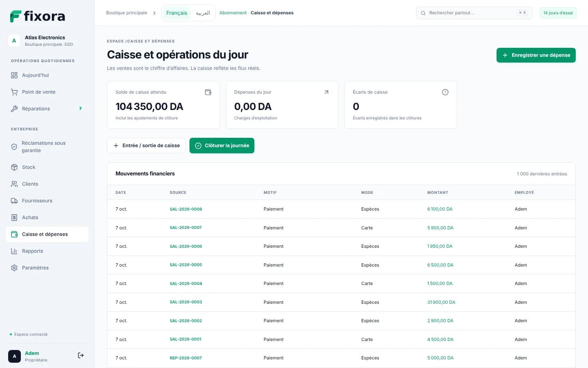This screenshot has height=368, width=588.
Task: Click the 104 350,00 DA balance value
Action: pyautogui.click(x=149, y=107)
